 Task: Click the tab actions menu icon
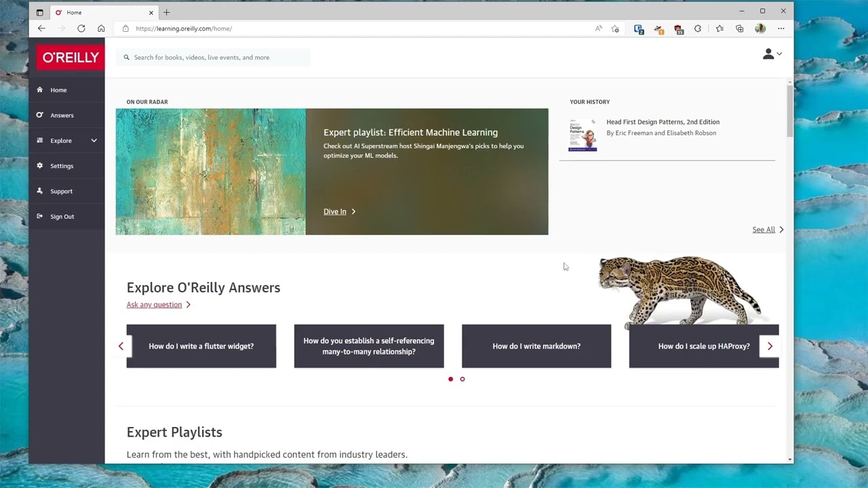coord(39,12)
